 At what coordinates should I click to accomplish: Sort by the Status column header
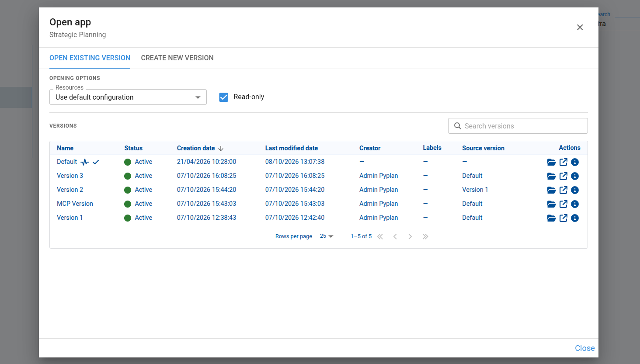(x=133, y=148)
